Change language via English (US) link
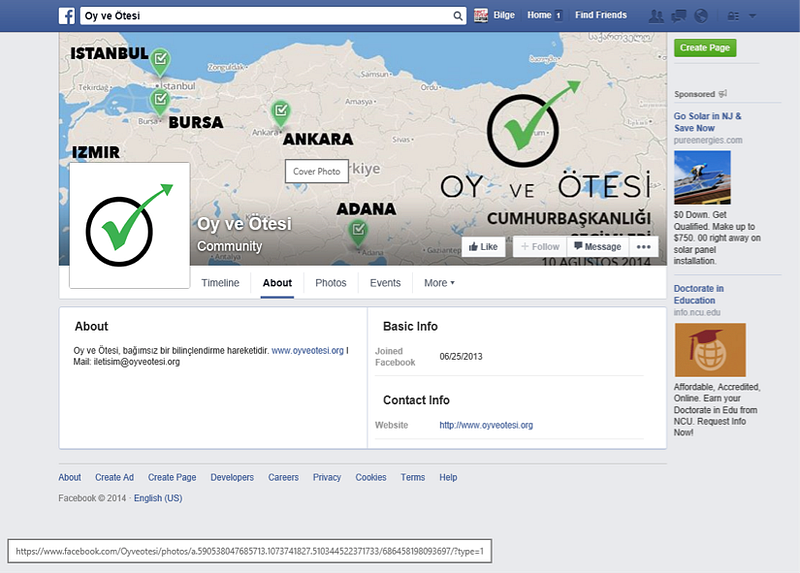 point(158,498)
